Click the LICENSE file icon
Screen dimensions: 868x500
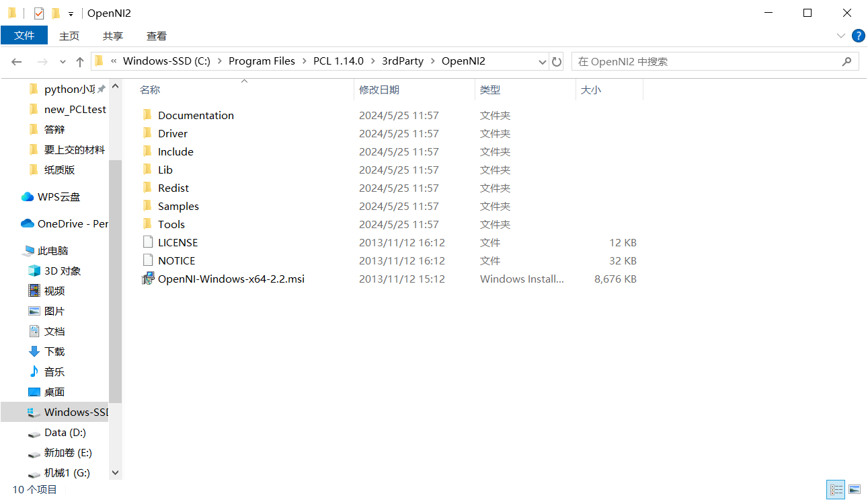pos(148,242)
